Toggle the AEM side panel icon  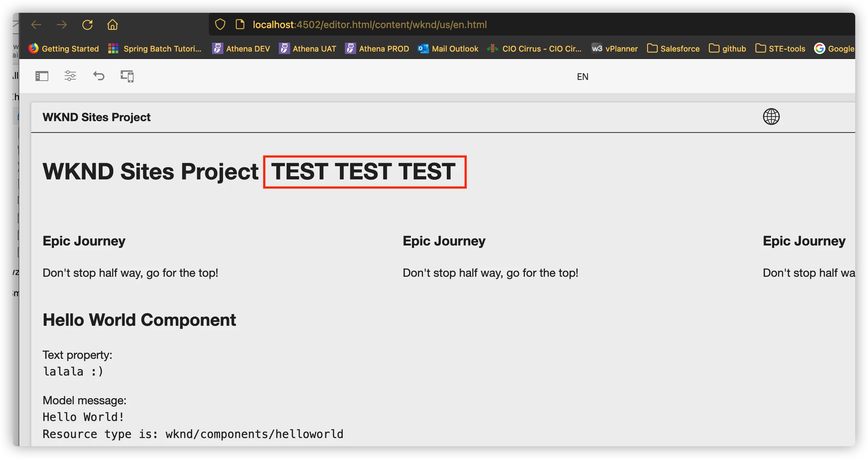(x=42, y=76)
